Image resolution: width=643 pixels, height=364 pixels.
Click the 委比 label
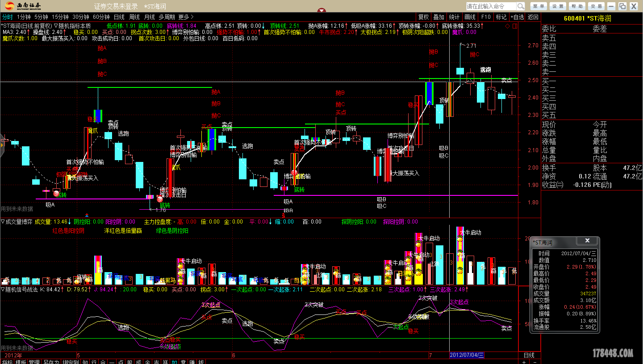click(x=549, y=29)
